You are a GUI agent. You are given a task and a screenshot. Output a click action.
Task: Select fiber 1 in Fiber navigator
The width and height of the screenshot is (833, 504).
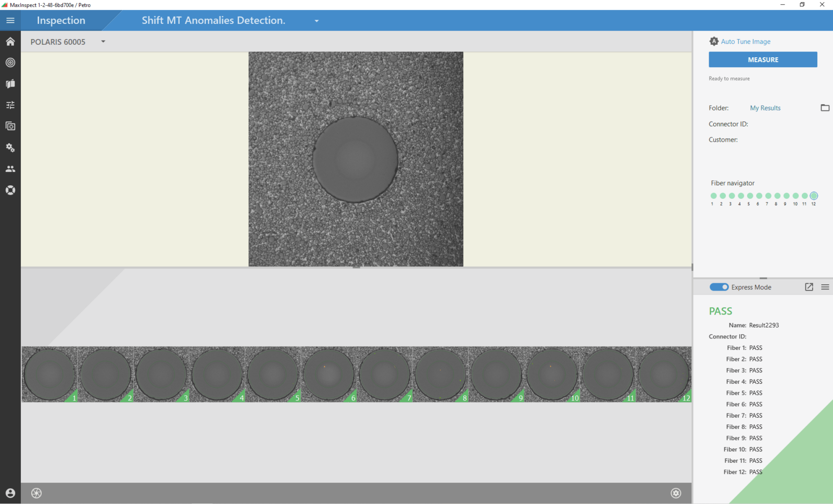click(713, 196)
